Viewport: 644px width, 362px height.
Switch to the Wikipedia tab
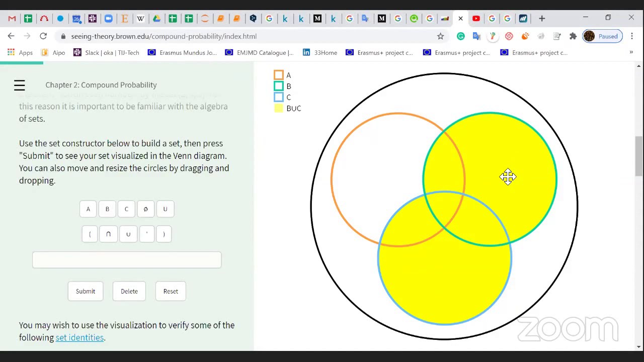click(x=141, y=19)
